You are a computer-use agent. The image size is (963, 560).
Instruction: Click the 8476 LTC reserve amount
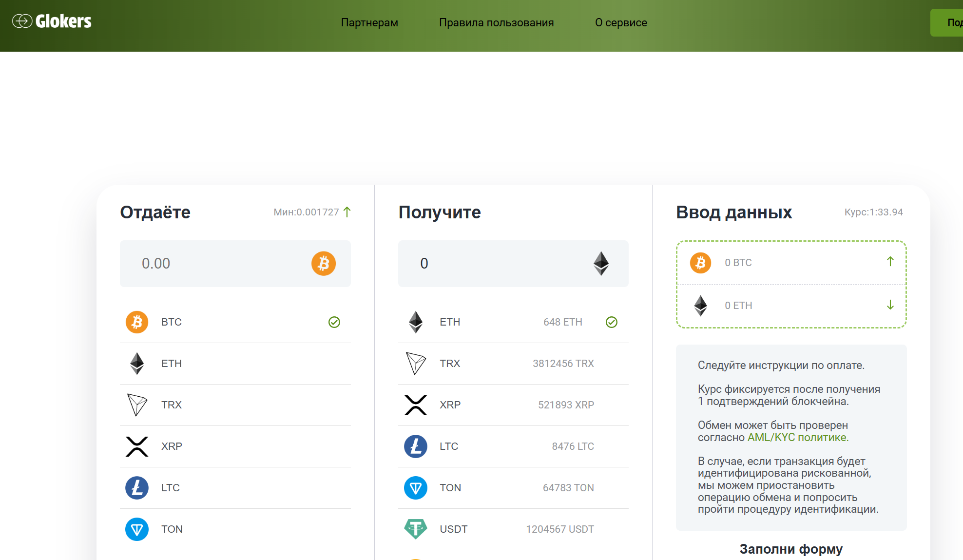coord(573,446)
